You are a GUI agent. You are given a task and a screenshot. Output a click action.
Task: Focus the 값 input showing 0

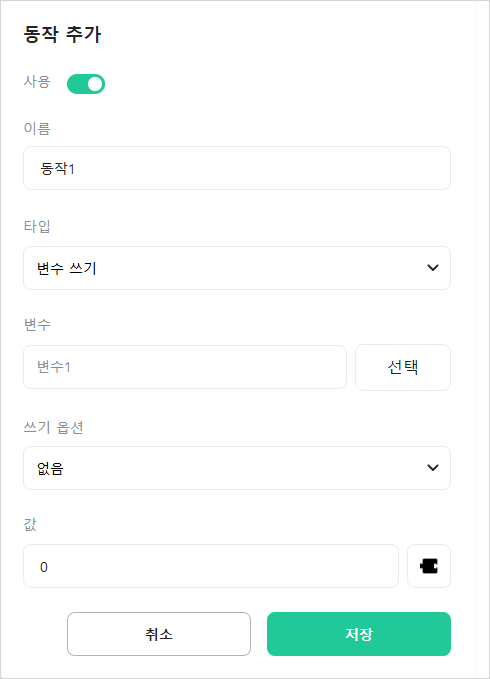tap(211, 566)
